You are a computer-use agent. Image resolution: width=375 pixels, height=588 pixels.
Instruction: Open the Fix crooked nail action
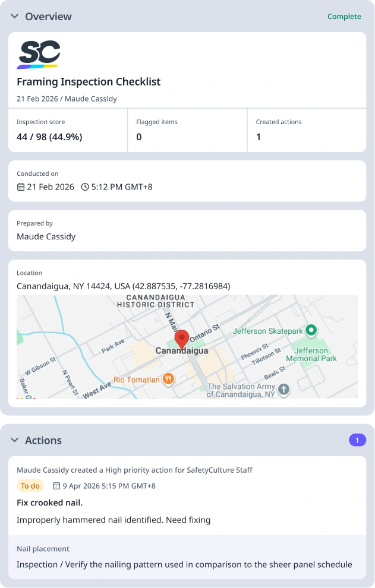tap(49, 503)
